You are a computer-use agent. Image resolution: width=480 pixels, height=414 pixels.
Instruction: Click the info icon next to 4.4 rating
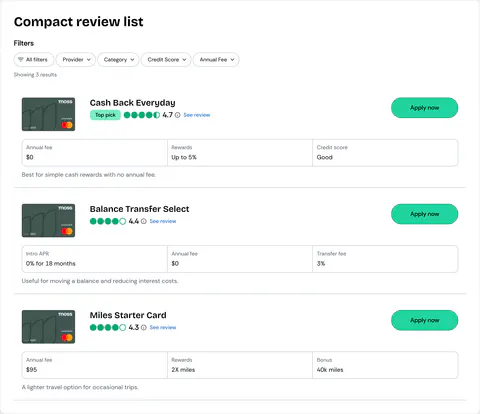pos(144,221)
